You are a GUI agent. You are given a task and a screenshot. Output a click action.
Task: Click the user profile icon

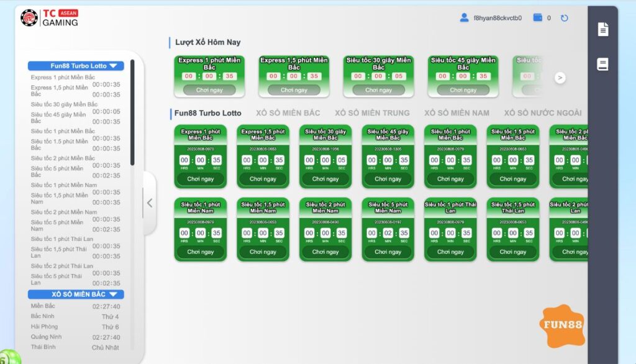pyautogui.click(x=464, y=17)
